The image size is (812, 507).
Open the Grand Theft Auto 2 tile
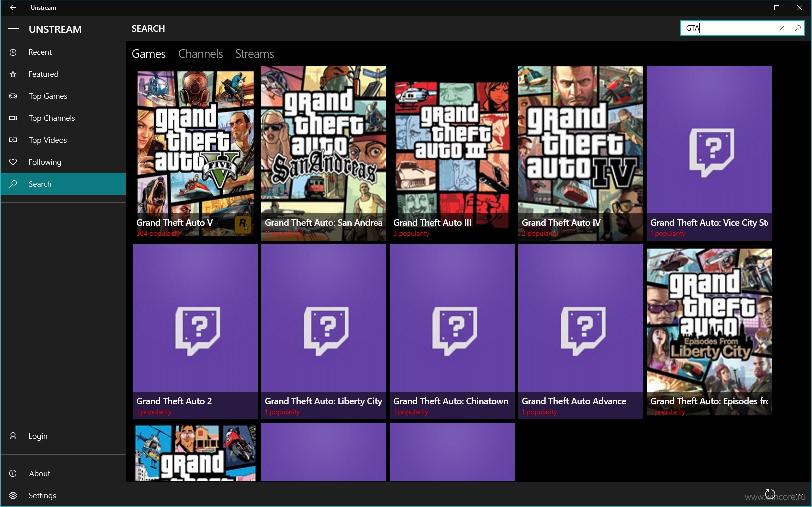(195, 332)
